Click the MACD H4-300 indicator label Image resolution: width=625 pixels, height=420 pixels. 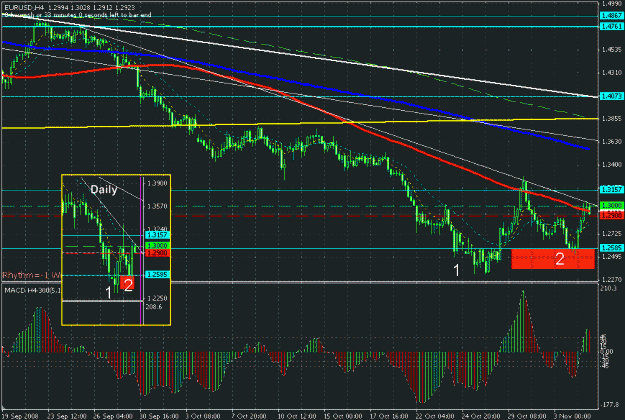pos(33,290)
